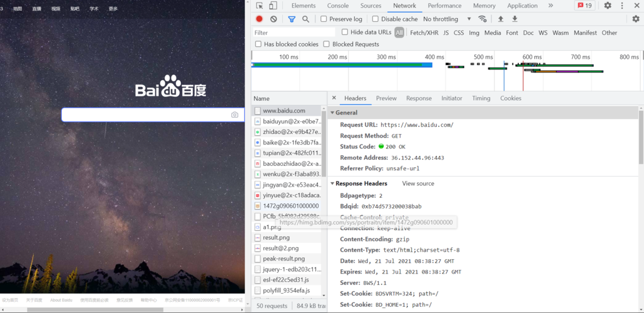Open the Timing tab of request details
644x313 pixels.
pyautogui.click(x=481, y=98)
